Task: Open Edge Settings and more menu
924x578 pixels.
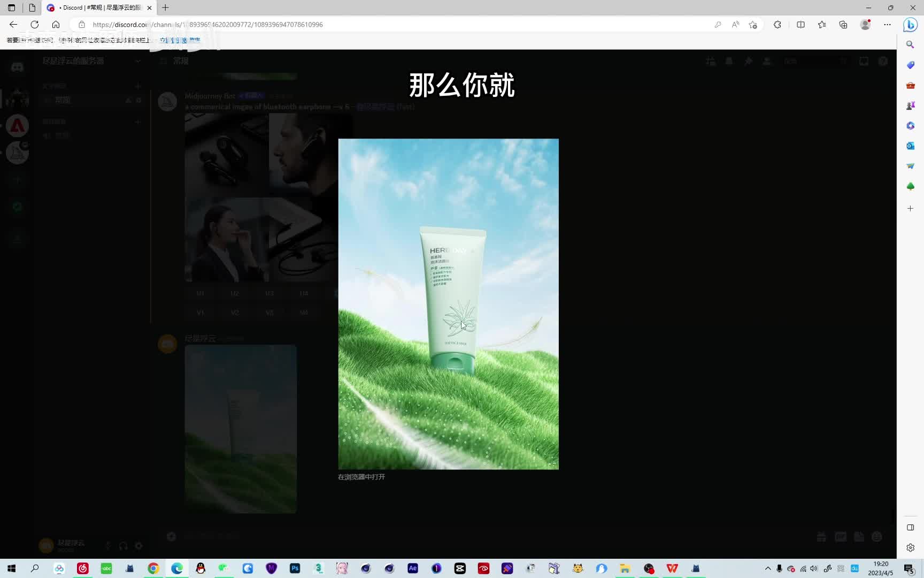Action: click(887, 25)
